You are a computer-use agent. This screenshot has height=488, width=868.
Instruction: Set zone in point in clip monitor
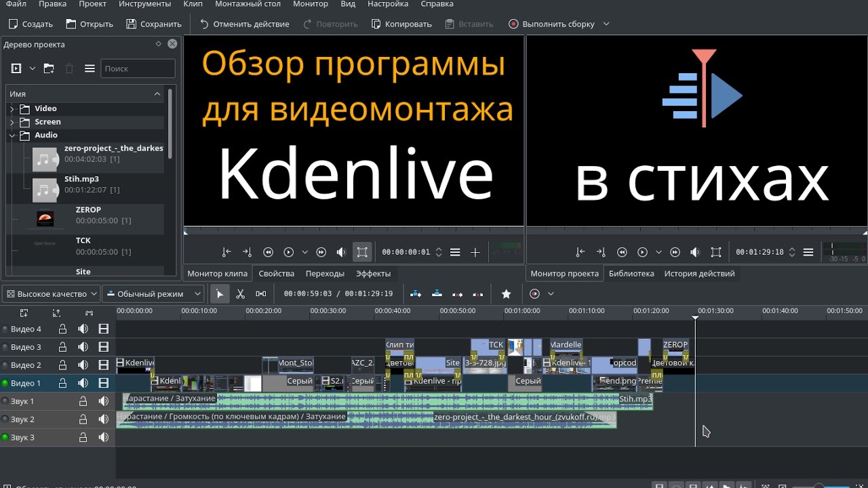226,252
